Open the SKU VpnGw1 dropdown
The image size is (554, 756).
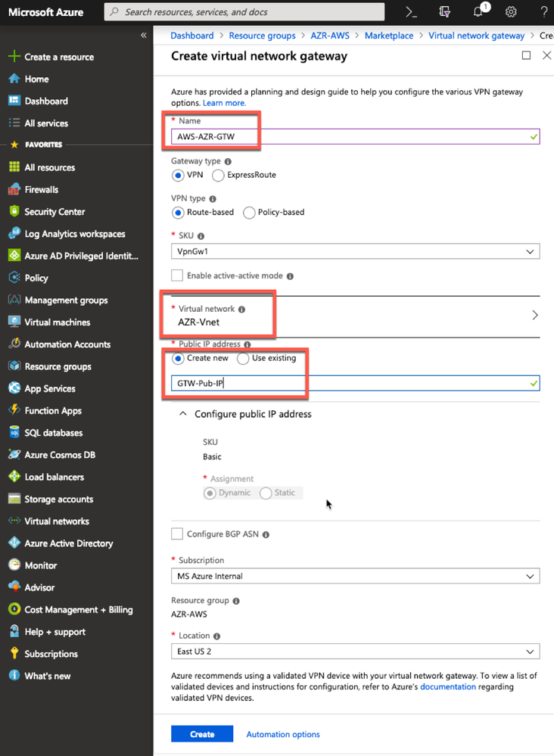[356, 251]
